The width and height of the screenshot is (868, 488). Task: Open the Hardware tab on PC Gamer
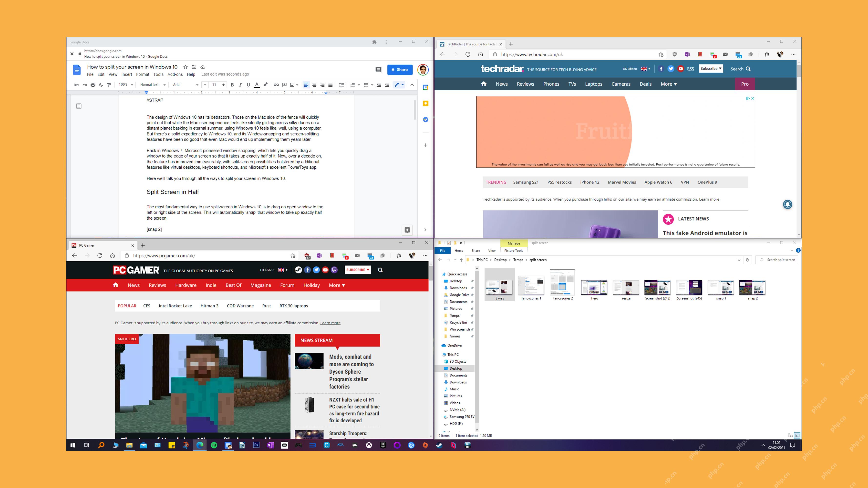point(186,285)
